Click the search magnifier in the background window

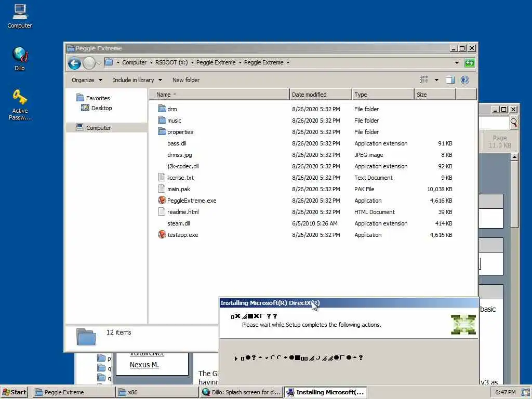pos(514,123)
